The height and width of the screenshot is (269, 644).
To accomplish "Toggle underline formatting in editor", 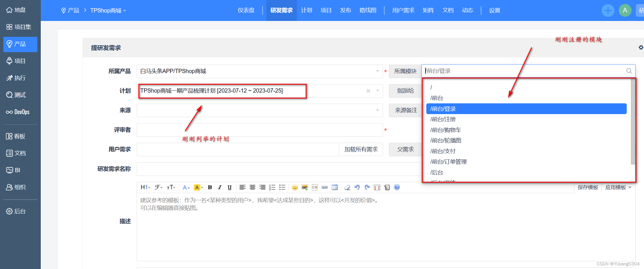I will click(230, 187).
